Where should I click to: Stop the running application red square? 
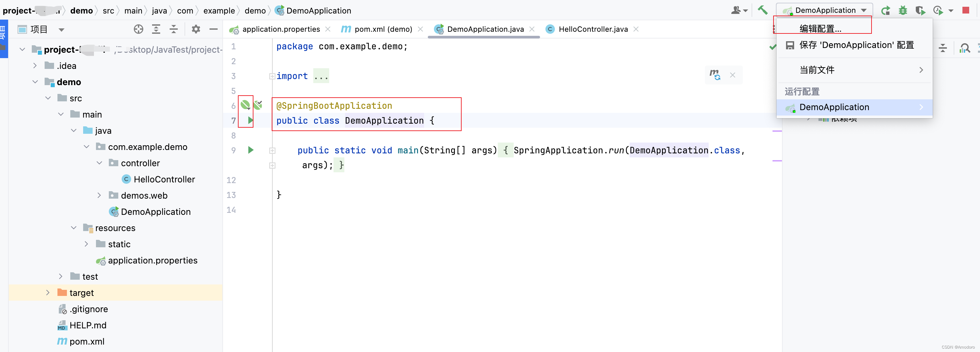[965, 10]
